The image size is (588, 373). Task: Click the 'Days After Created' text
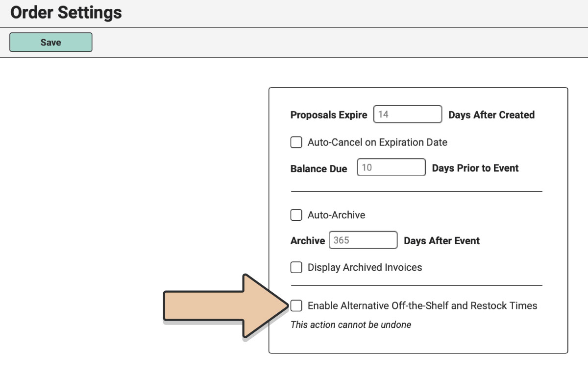[491, 115]
